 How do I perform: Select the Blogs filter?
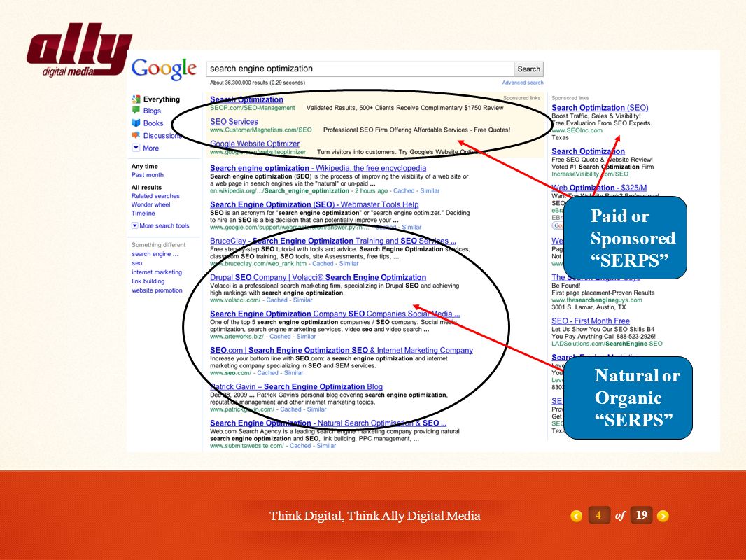click(153, 111)
